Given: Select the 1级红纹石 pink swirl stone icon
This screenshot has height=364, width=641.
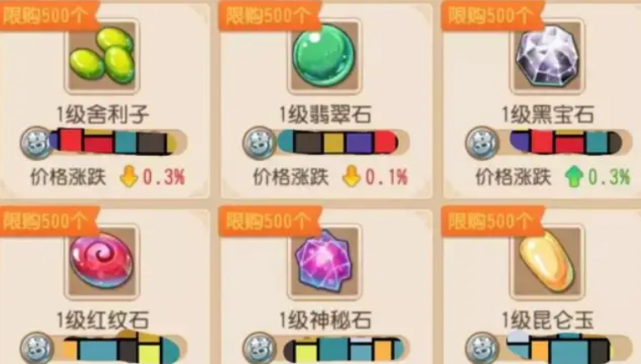Looking at the screenshot, I should point(102,262).
